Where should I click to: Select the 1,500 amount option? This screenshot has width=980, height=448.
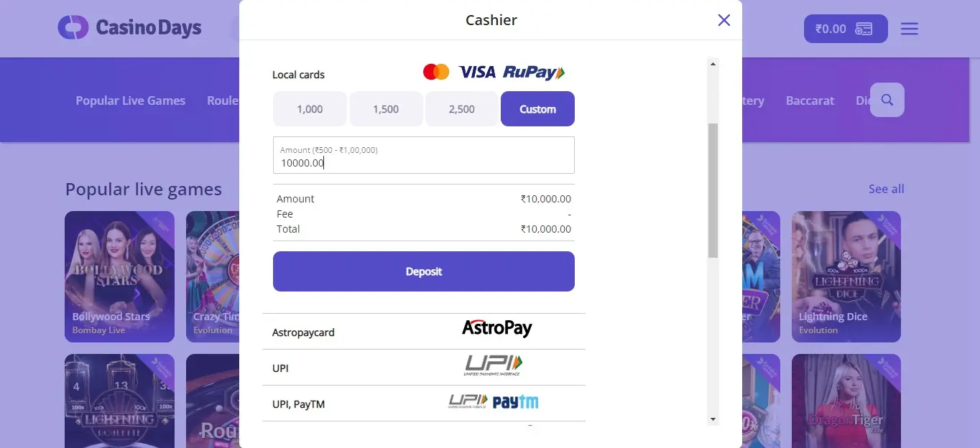pyautogui.click(x=386, y=109)
